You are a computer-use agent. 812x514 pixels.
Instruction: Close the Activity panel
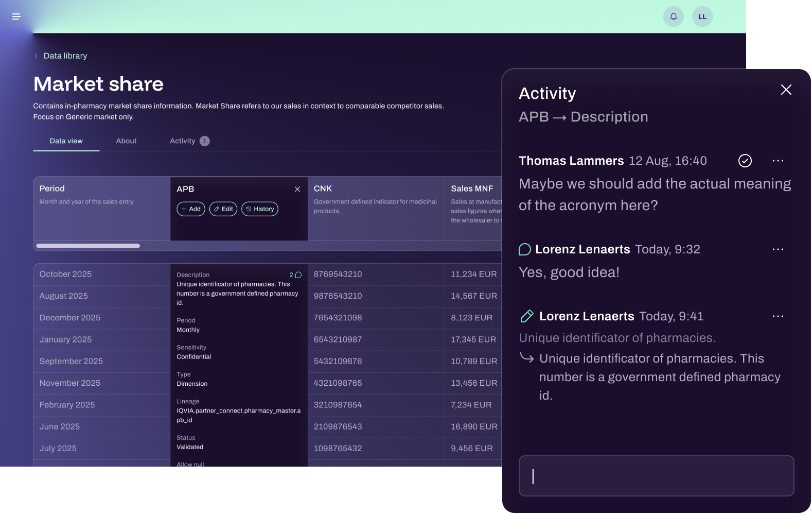point(786,90)
